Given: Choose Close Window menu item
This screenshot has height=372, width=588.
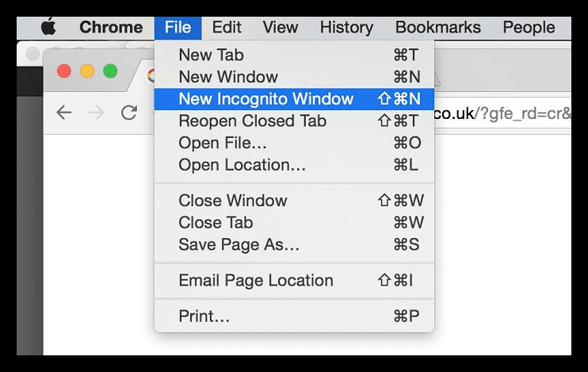Looking at the screenshot, I should click(x=294, y=201).
